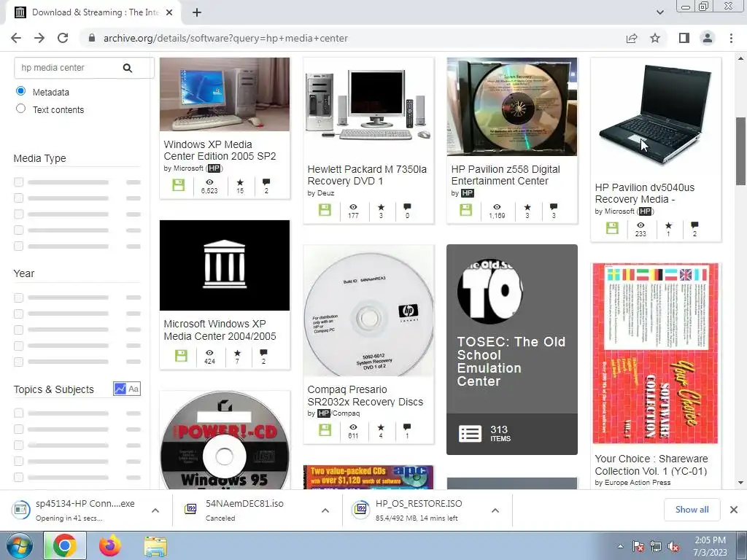Check the first Topics & Subjects filter checkbox
The width and height of the screenshot is (747, 560).
click(18, 413)
